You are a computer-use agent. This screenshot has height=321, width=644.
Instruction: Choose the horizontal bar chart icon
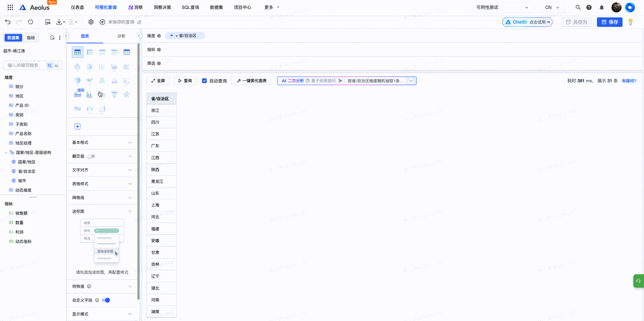(x=90, y=66)
